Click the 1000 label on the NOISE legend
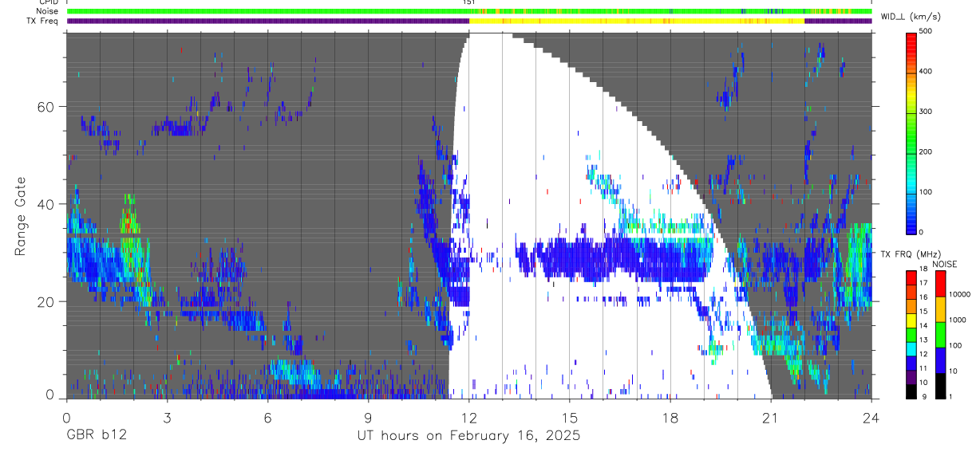This screenshot has width=980, height=452. pos(958,320)
